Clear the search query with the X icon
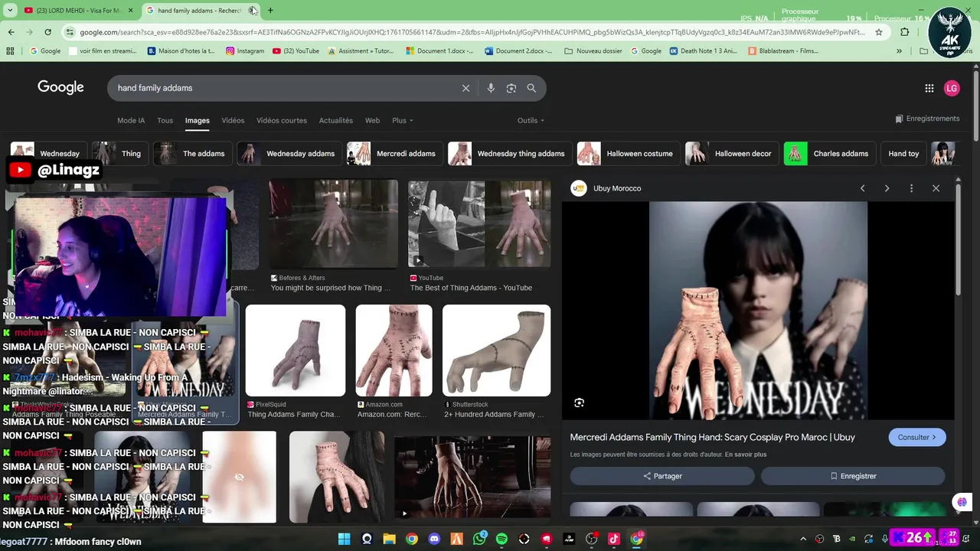Image resolution: width=980 pixels, height=551 pixels. coord(465,88)
